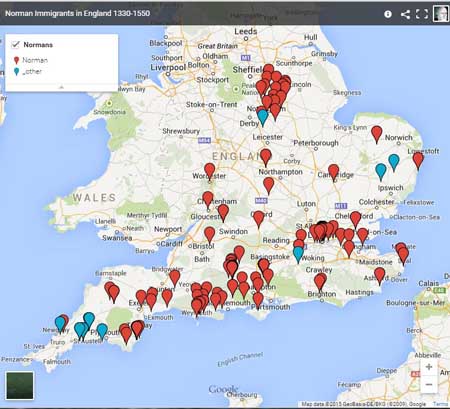Click the red pin at Chelmsford
Viewport: 450px width, 409px height.
coord(355,219)
